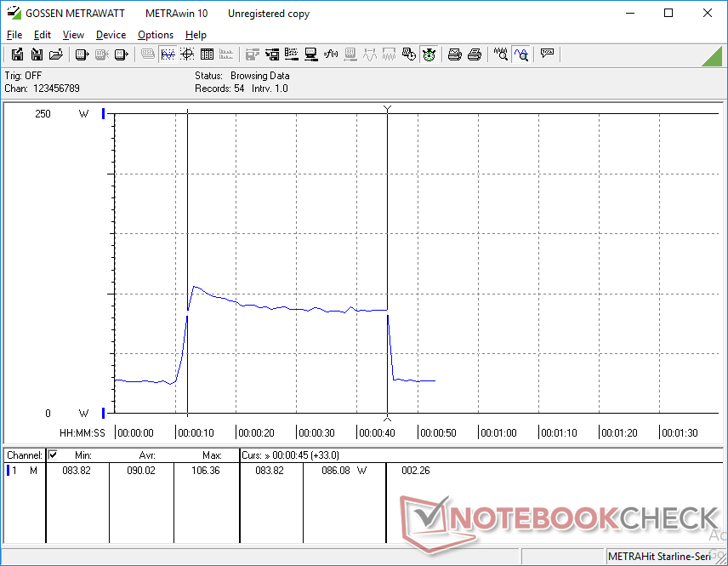This screenshot has height=566, width=728.
Task: Open the Help menu
Action: (196, 35)
